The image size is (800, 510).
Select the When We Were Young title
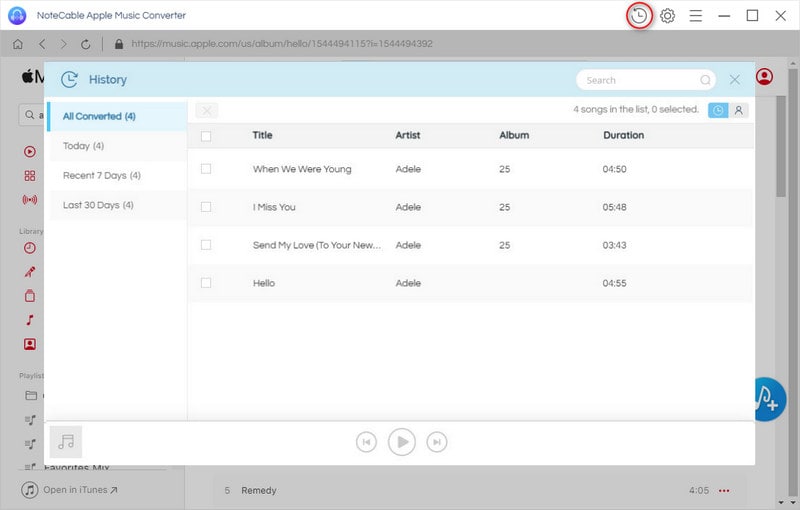302,169
